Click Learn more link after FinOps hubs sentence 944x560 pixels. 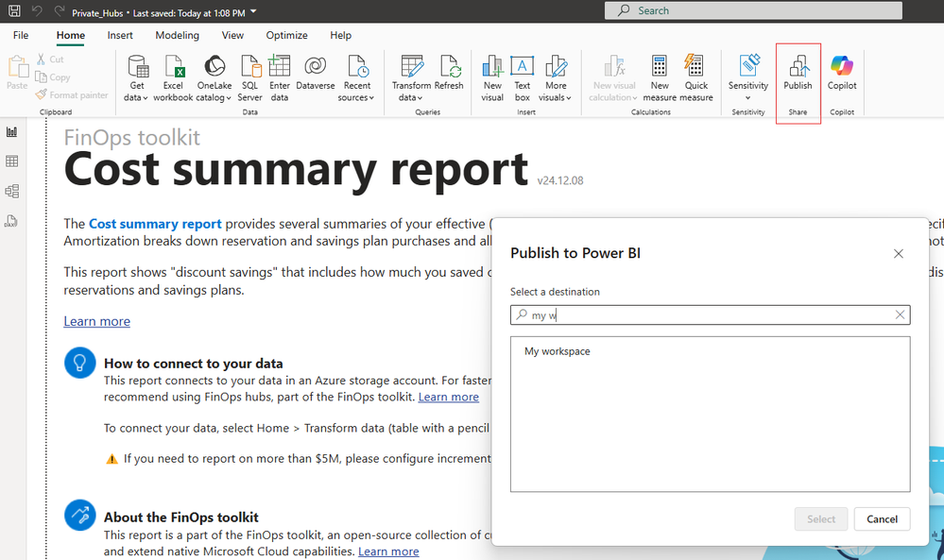(x=449, y=397)
